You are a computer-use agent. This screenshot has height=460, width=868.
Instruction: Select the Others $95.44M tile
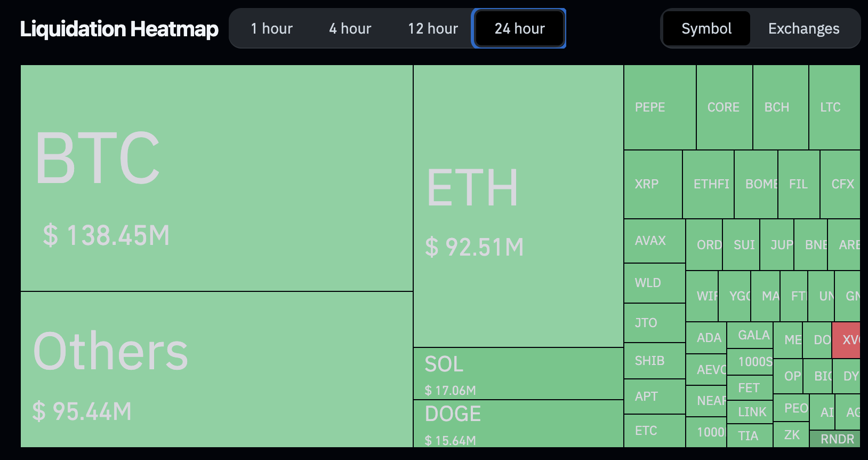(x=216, y=369)
